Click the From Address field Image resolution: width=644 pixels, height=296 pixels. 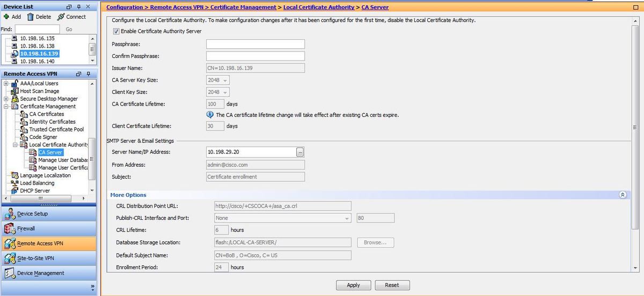(255, 165)
